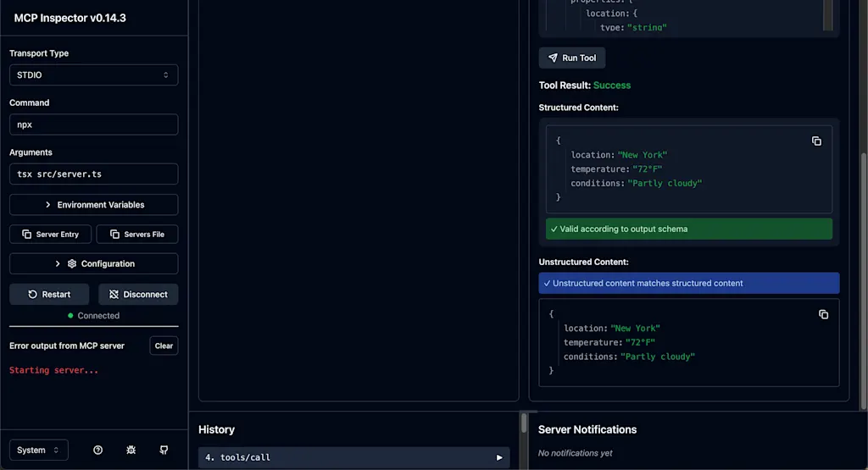Click the conditions "Partly cloudy" value in Unstructured Content
Screen dimensions: 868x470
coord(658,357)
